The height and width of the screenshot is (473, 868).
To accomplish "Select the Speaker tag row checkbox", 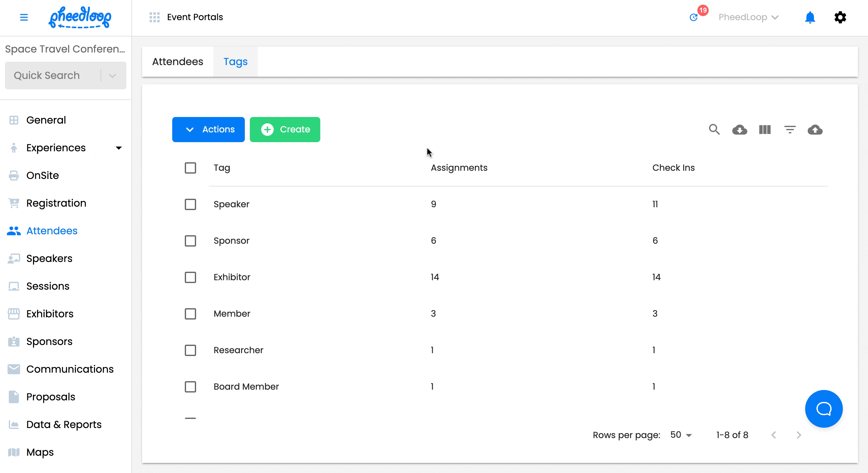I will (x=190, y=204).
